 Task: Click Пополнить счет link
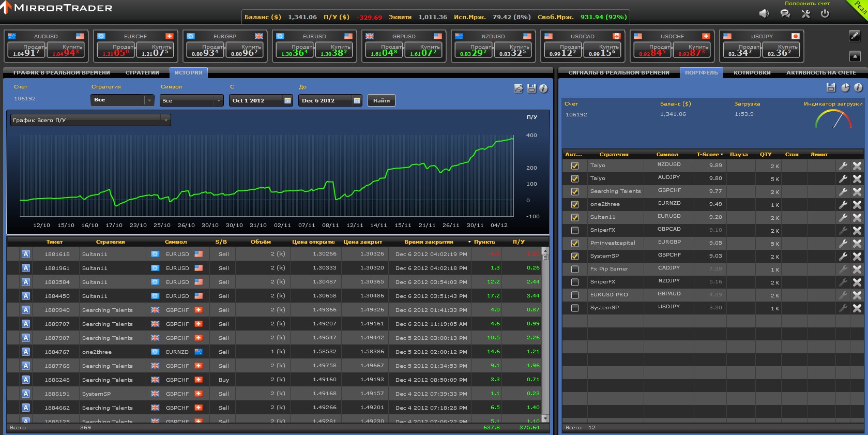click(x=807, y=4)
